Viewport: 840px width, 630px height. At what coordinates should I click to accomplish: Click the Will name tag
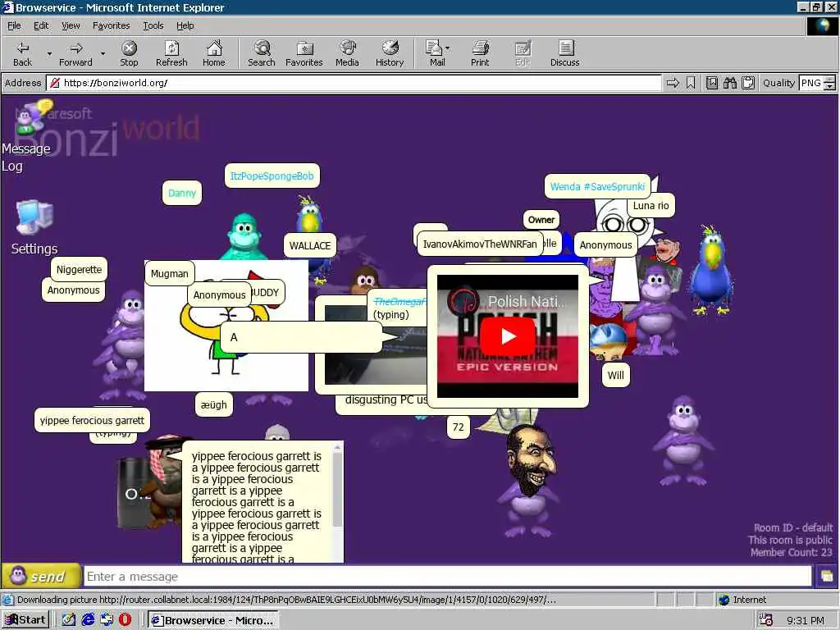click(x=615, y=375)
